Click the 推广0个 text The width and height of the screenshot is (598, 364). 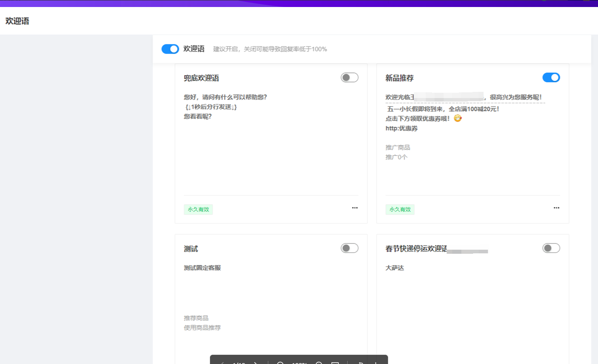[x=397, y=157]
